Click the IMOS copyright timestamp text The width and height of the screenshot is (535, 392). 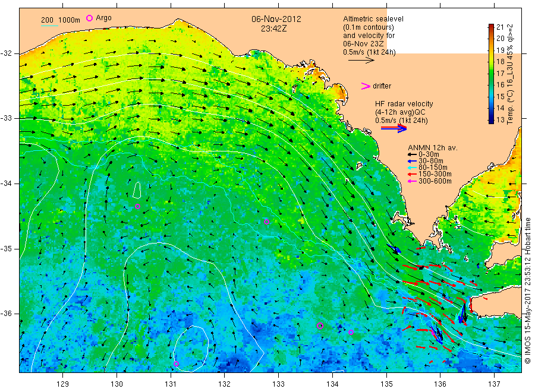click(x=528, y=290)
